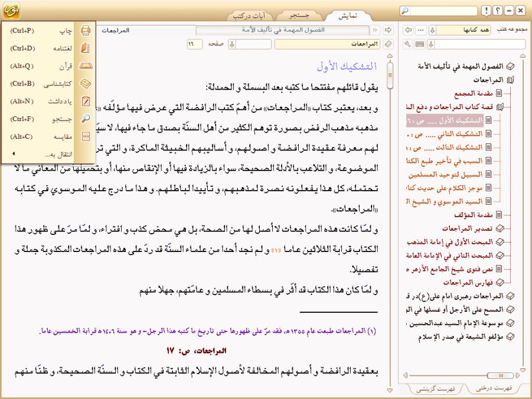This screenshot has height=399, width=532.
Task: Click the book title field reading المراجعات
Action: coord(327,44)
